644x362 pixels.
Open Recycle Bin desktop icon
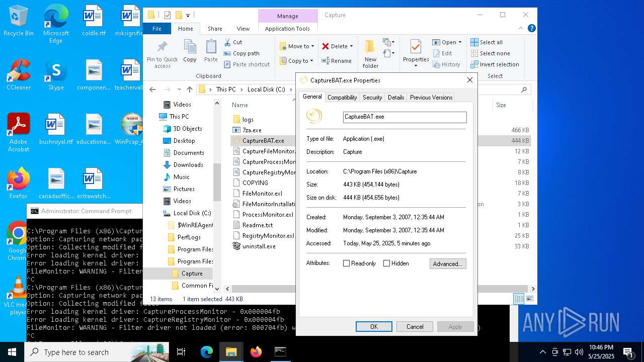click(x=19, y=21)
